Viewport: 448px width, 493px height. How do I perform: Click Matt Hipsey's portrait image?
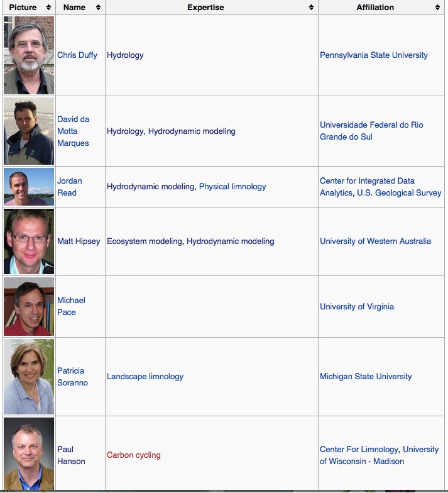pyautogui.click(x=29, y=241)
